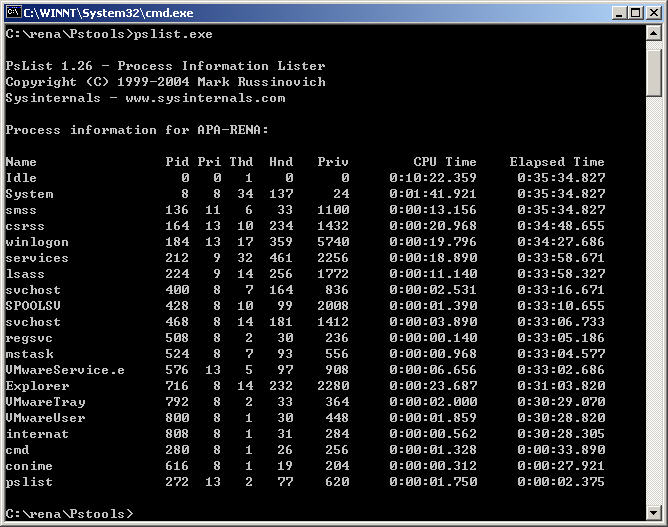Click the smss process name

21,210
